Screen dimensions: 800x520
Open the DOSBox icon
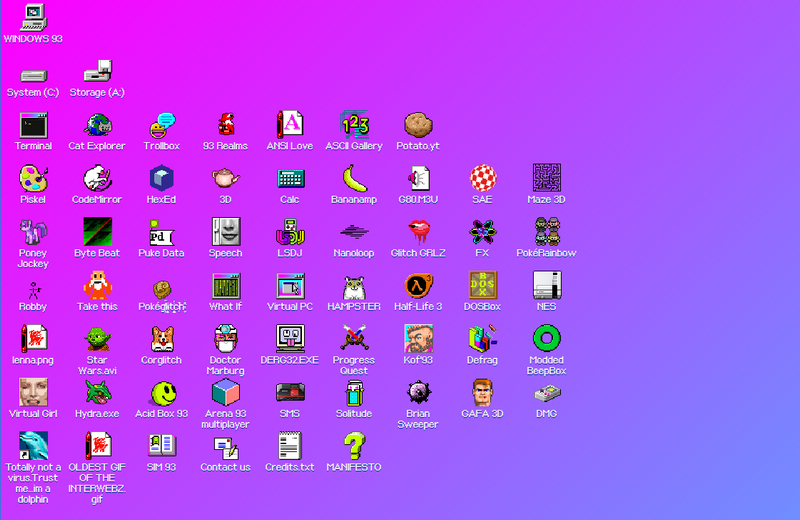pyautogui.click(x=482, y=286)
